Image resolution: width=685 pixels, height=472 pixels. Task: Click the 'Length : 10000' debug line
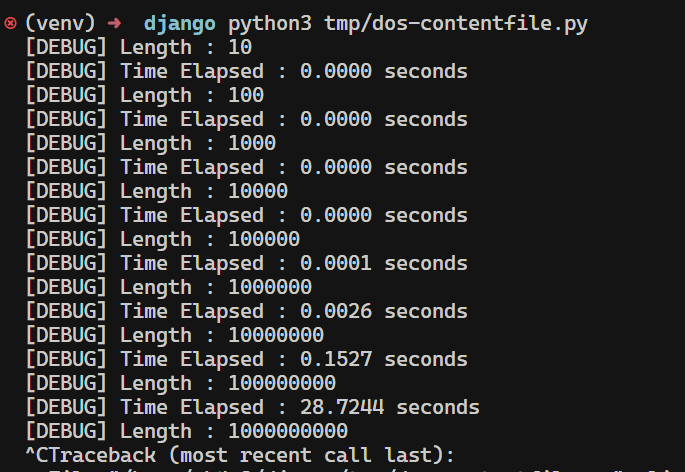[x=156, y=191]
